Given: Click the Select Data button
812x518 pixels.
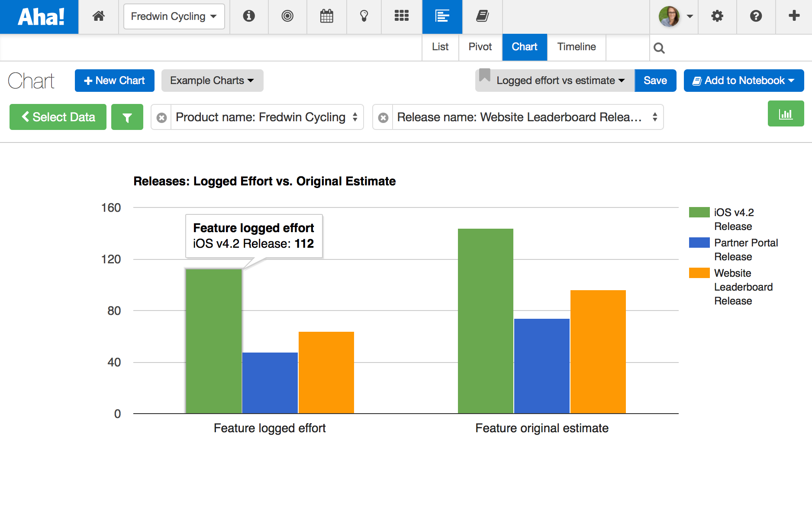Looking at the screenshot, I should click(x=58, y=117).
